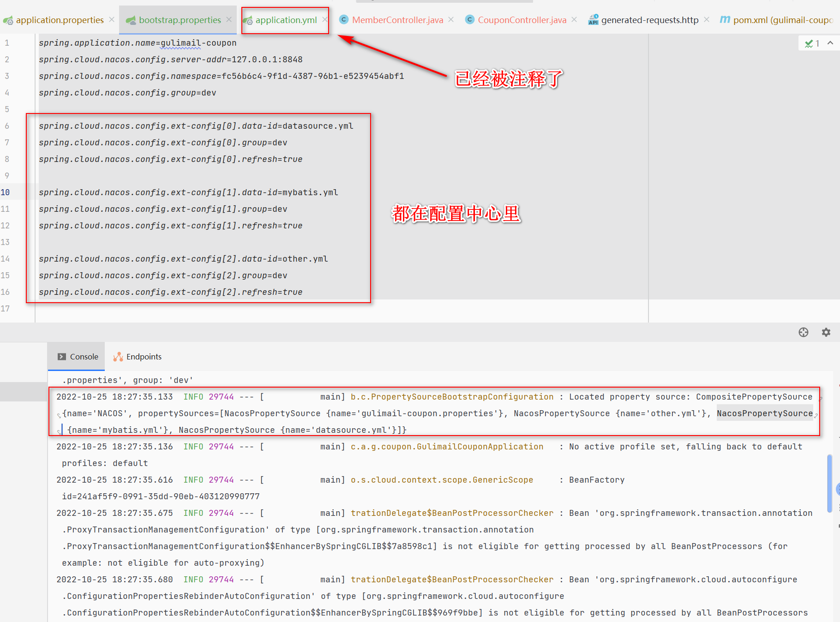
Task: Select the bootstrap.properties tab
Action: point(180,20)
